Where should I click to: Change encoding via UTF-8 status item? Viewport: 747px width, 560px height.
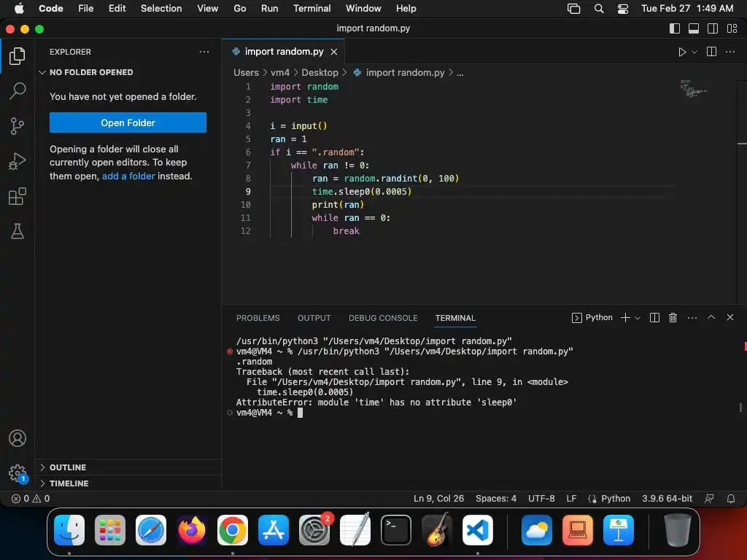(x=541, y=499)
